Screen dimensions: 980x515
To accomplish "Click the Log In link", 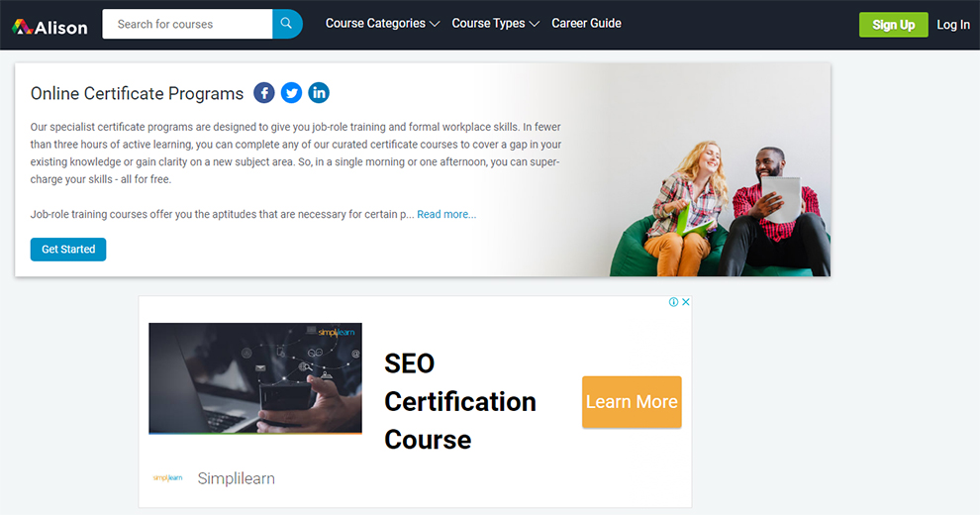I will pos(953,25).
